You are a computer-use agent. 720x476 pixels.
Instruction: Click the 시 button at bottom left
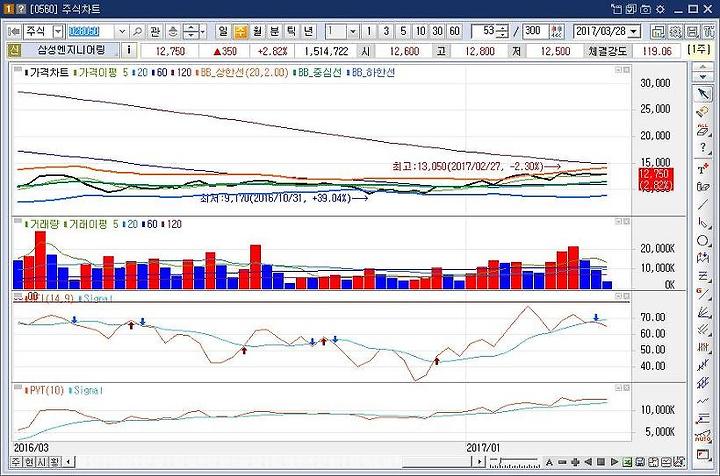(x=41, y=461)
